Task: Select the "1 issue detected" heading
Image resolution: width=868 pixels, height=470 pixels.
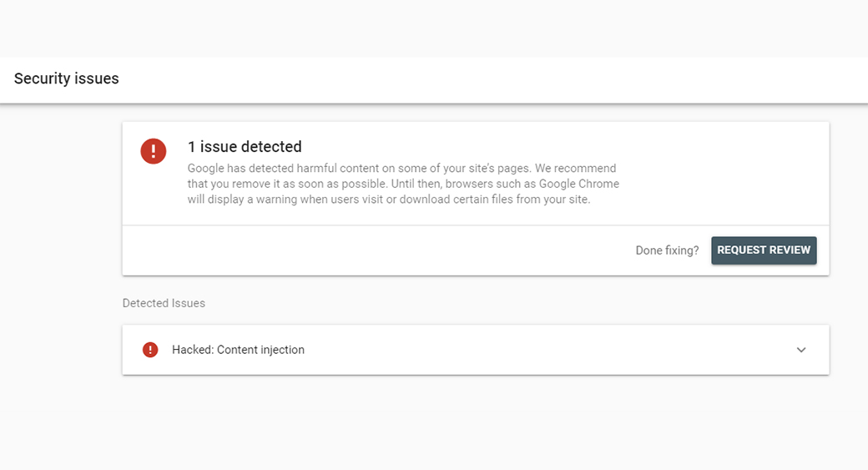Action: click(245, 147)
